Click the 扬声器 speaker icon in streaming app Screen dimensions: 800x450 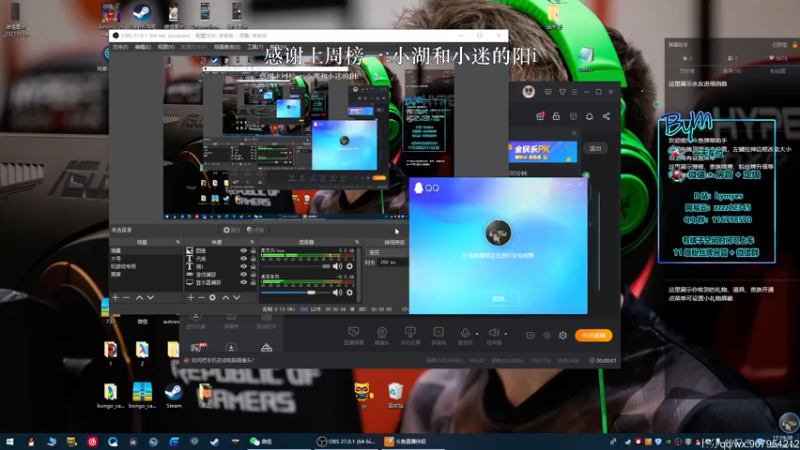tap(493, 335)
